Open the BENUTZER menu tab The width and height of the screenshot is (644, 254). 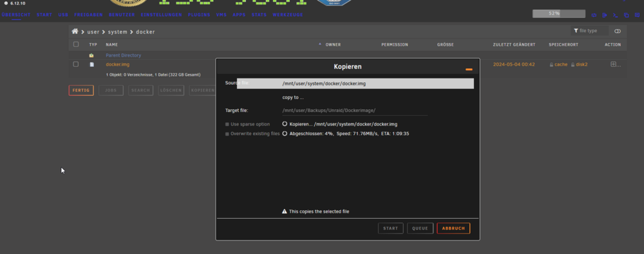click(122, 15)
